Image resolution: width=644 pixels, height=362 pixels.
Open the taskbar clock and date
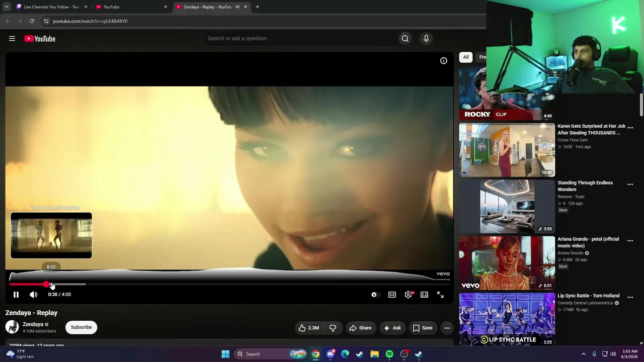click(x=630, y=354)
